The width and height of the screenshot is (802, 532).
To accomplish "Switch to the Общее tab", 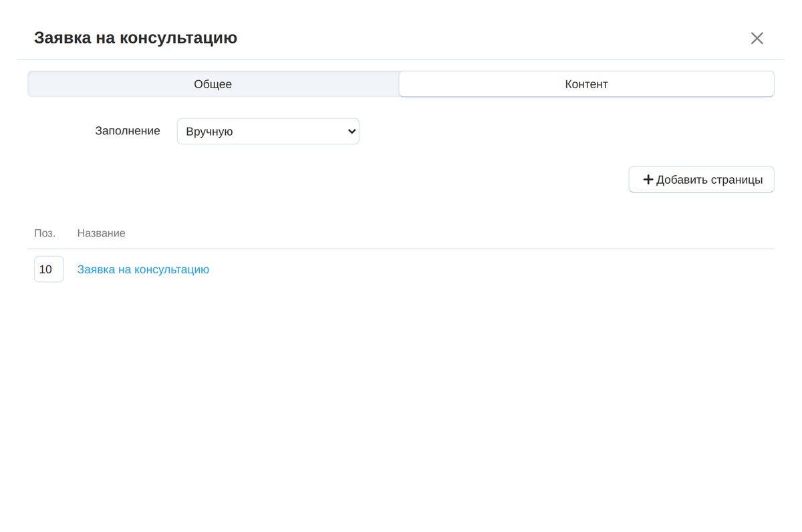I will pyautogui.click(x=213, y=84).
